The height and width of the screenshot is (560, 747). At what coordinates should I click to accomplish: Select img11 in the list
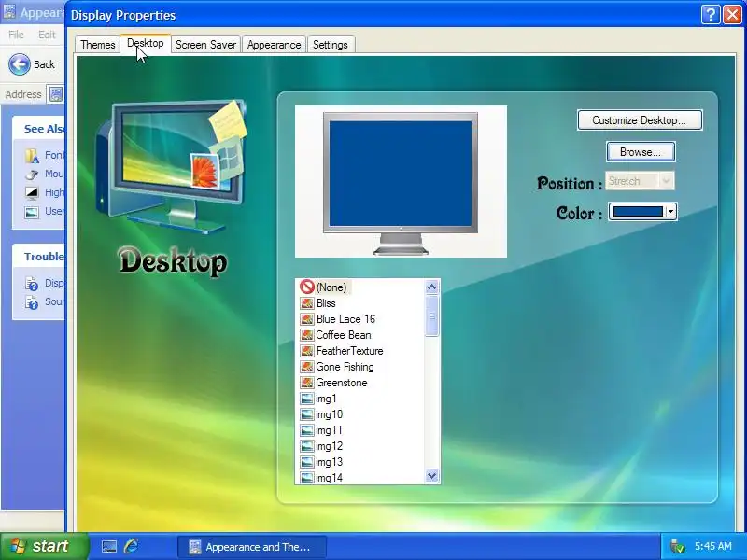330,430
